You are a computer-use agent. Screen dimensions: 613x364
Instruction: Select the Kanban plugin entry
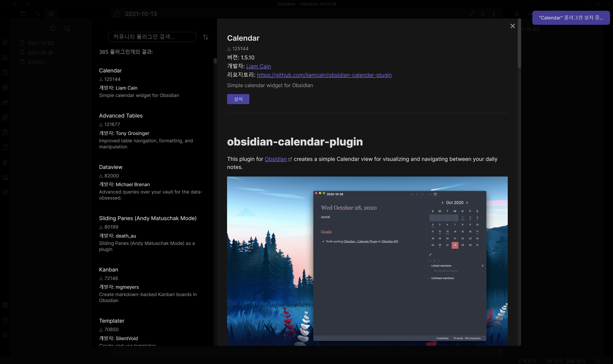[108, 269]
